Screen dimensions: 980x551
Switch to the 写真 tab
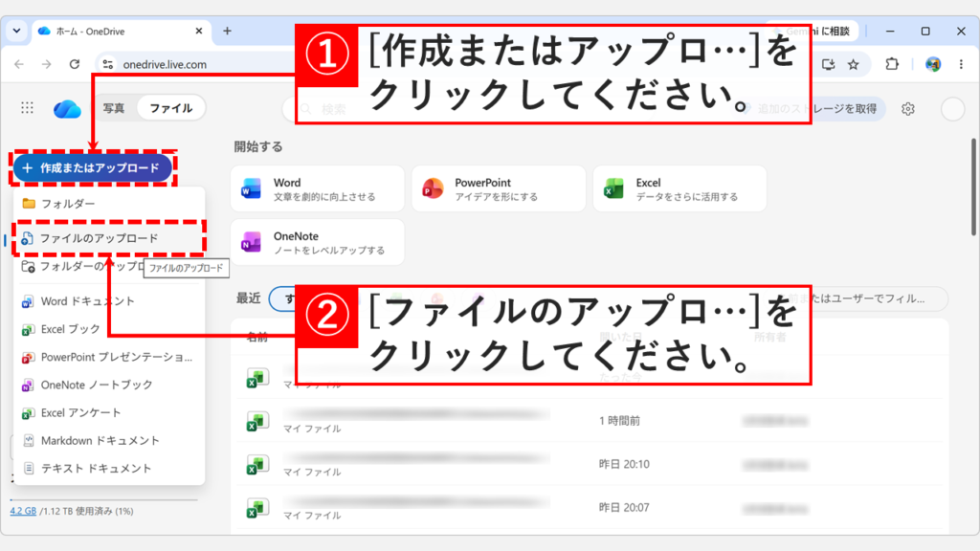[x=114, y=108]
